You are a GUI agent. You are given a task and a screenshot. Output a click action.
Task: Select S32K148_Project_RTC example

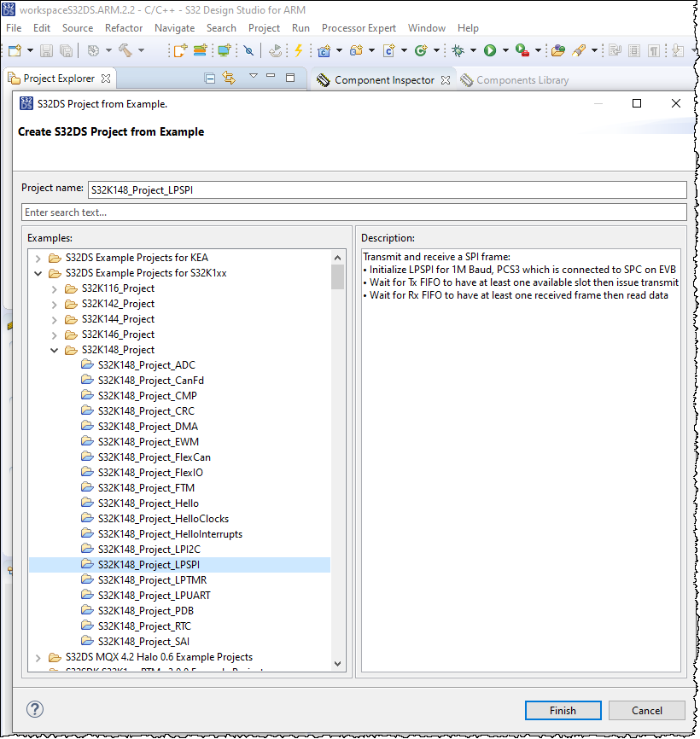click(145, 626)
